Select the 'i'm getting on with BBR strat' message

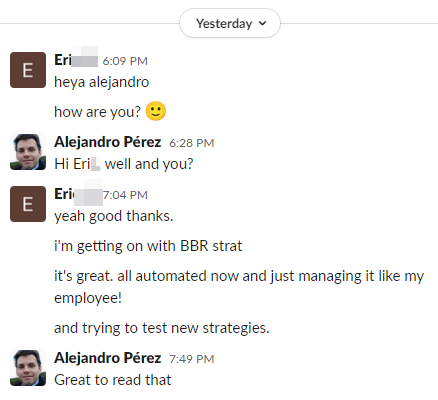[x=148, y=246]
